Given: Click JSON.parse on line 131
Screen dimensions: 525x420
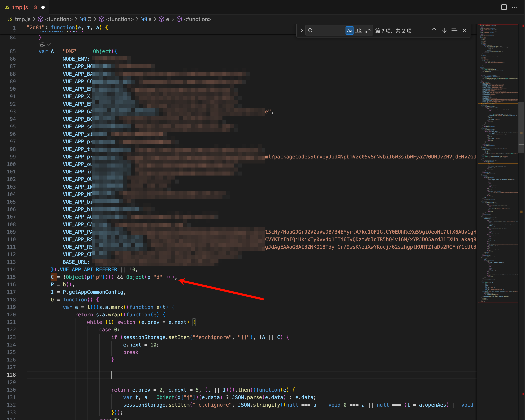Looking at the screenshot, I should click(x=247, y=397).
